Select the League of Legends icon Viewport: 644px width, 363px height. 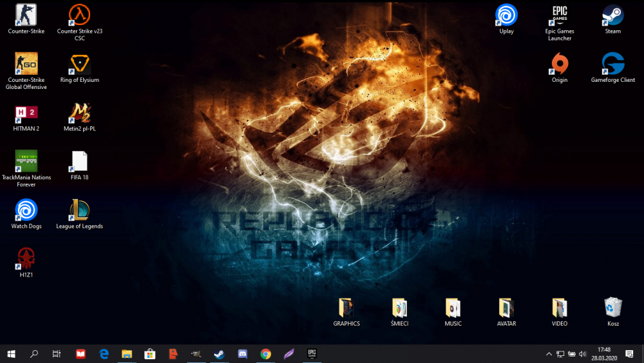pyautogui.click(x=80, y=214)
